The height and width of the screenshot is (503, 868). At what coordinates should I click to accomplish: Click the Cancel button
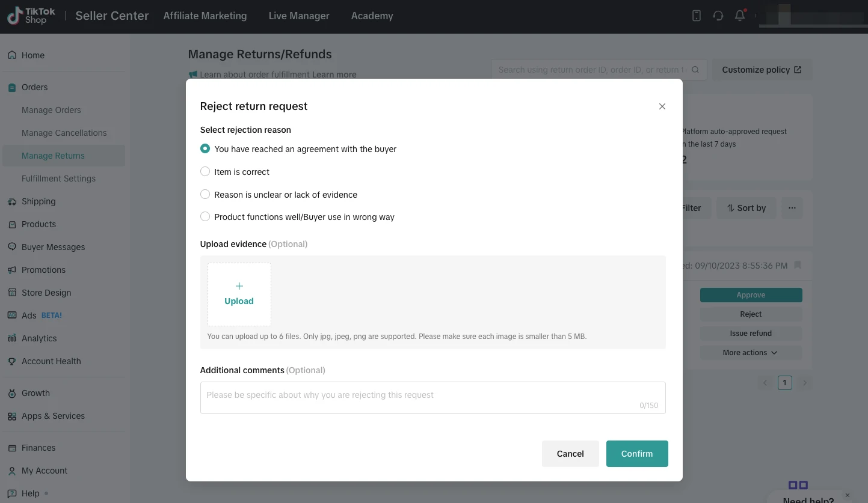click(570, 454)
